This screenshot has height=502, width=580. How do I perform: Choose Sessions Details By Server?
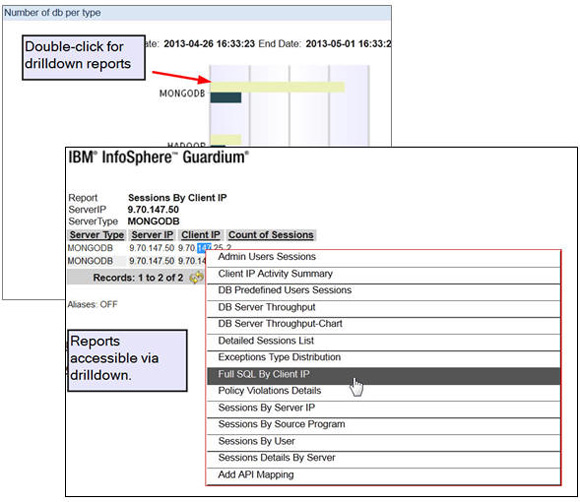click(384, 459)
